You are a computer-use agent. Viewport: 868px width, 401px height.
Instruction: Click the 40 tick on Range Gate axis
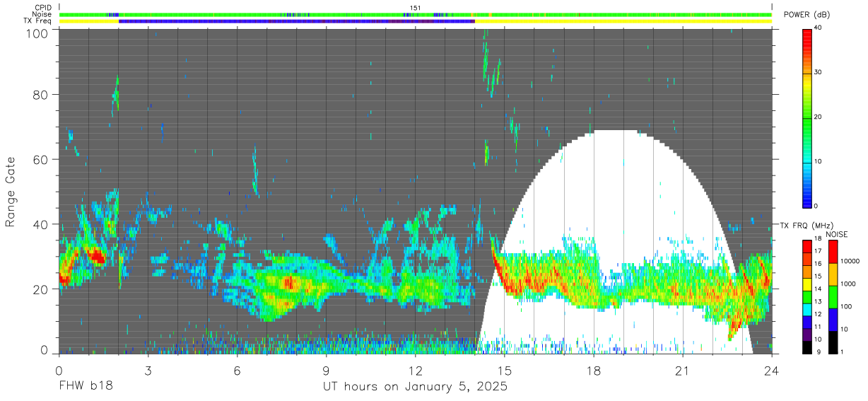(42, 225)
